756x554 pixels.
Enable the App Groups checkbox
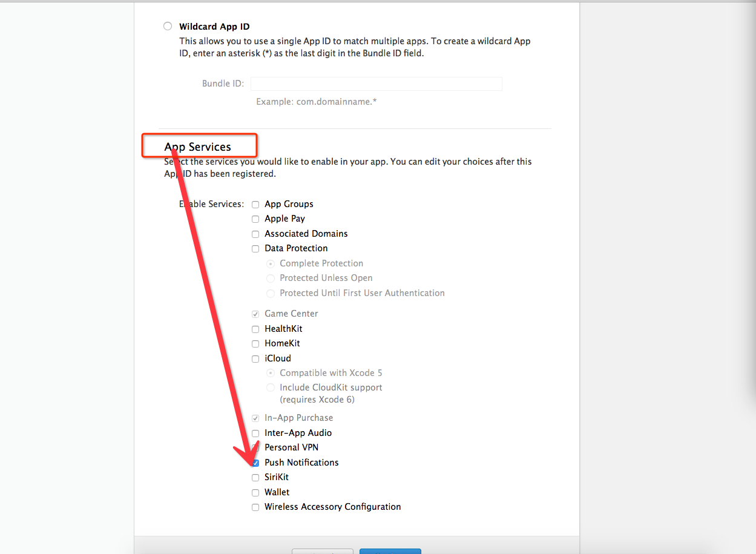255,205
